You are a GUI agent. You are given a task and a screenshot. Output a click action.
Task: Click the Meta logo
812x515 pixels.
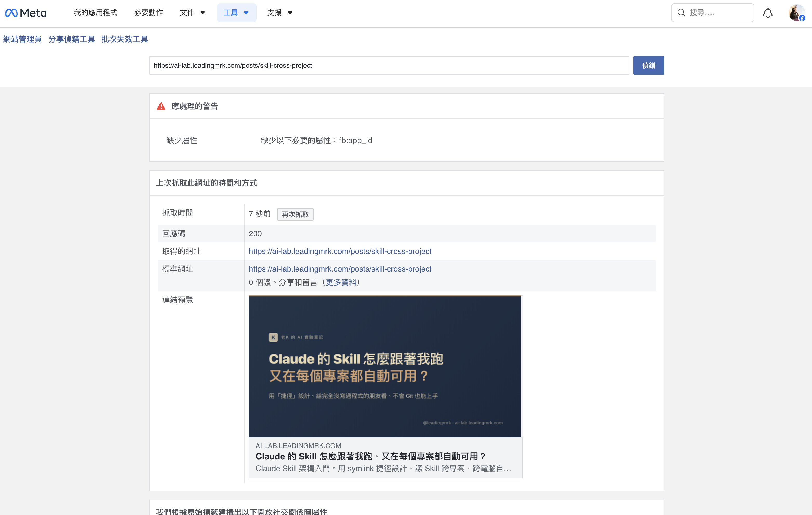point(26,13)
